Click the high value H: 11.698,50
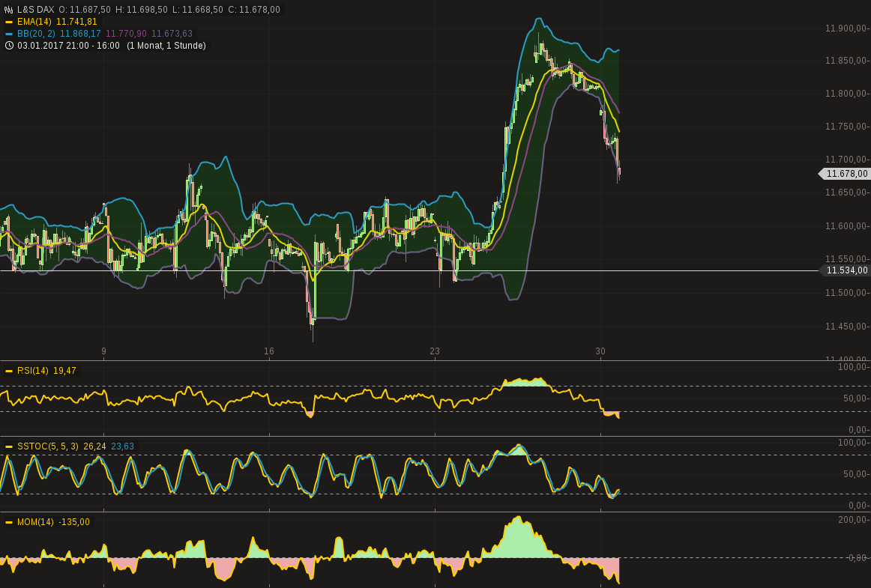Image resolution: width=871 pixels, height=588 pixels. pyautogui.click(x=141, y=10)
